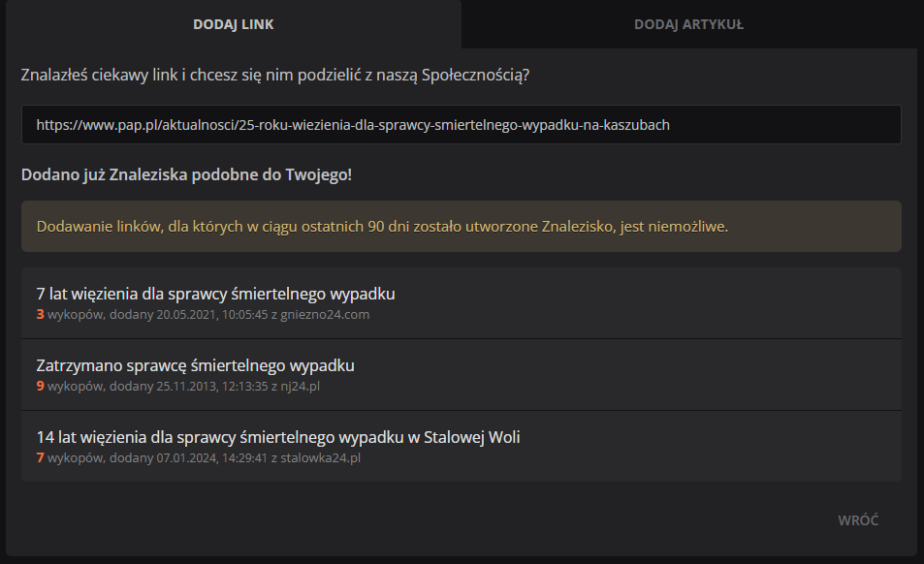Viewport: 924px width, 564px height.
Task: Click the date 20.05.2021, 10:05:45
Action: 205,315
